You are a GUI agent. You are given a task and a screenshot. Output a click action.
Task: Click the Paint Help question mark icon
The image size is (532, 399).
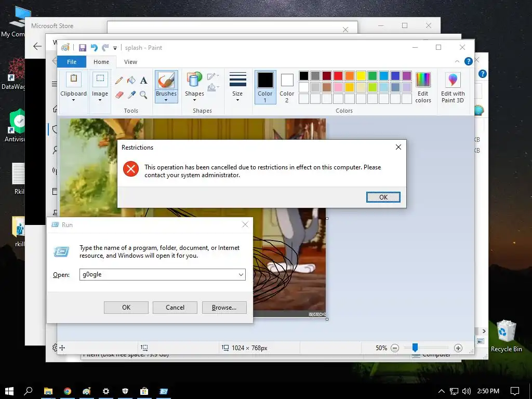[469, 61]
